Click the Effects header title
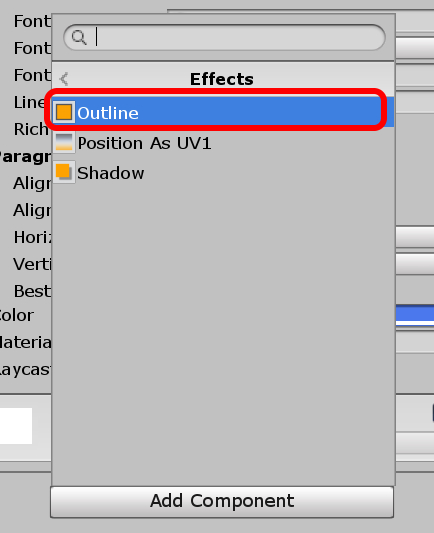 pyautogui.click(x=222, y=79)
